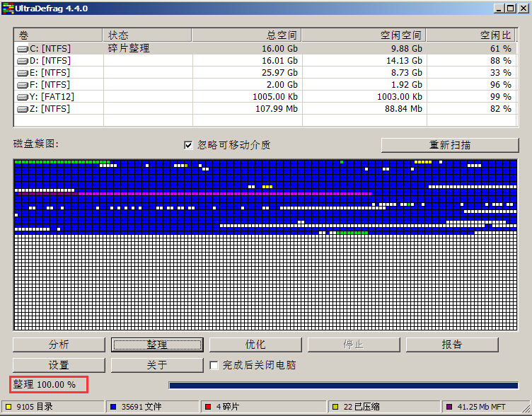This screenshot has width=532, height=416.
Task: Maximize the UltraDefrag window
Action: tap(511, 8)
